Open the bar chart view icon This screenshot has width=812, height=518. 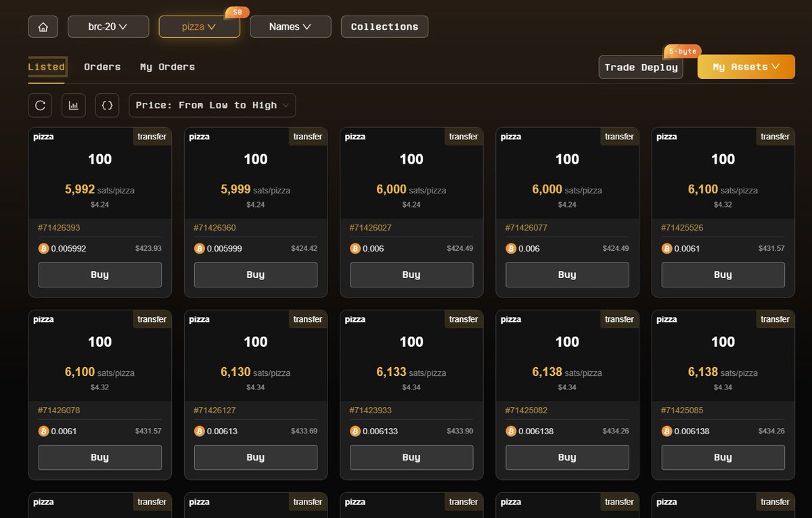[x=74, y=105]
